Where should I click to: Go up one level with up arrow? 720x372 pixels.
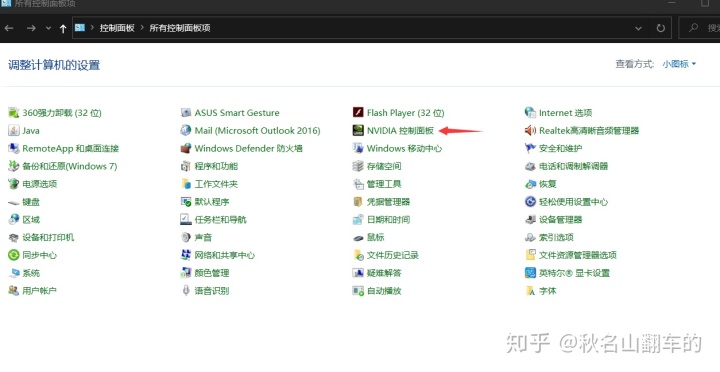tap(63, 28)
